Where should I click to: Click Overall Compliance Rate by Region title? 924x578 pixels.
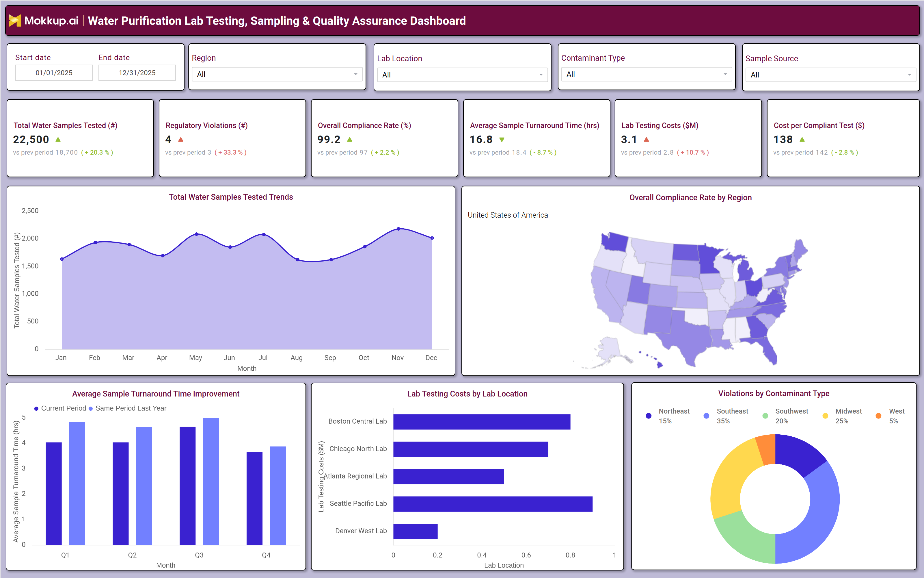click(690, 198)
